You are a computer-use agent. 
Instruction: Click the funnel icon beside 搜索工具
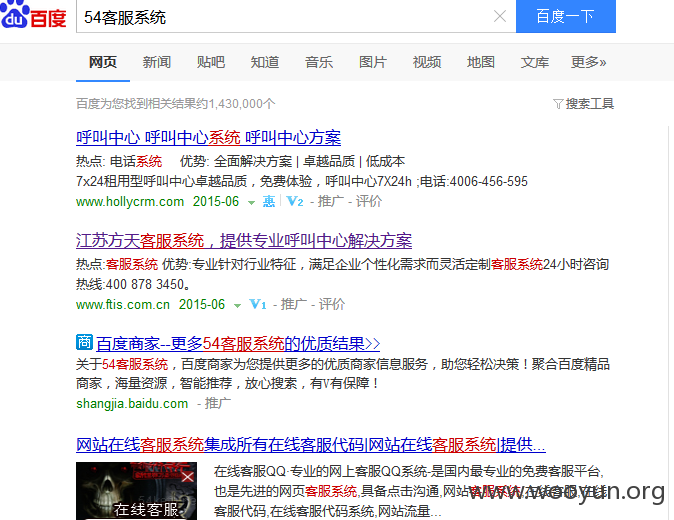[558, 104]
